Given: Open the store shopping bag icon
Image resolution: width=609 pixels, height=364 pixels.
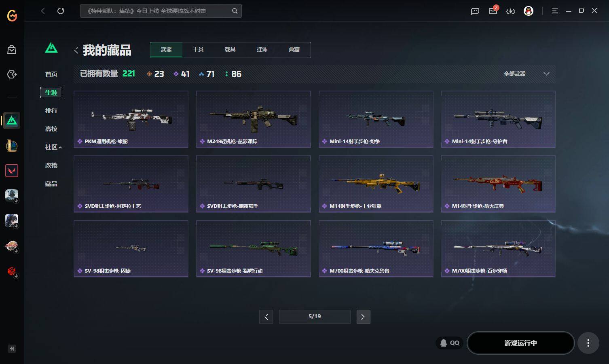Looking at the screenshot, I should (12, 50).
